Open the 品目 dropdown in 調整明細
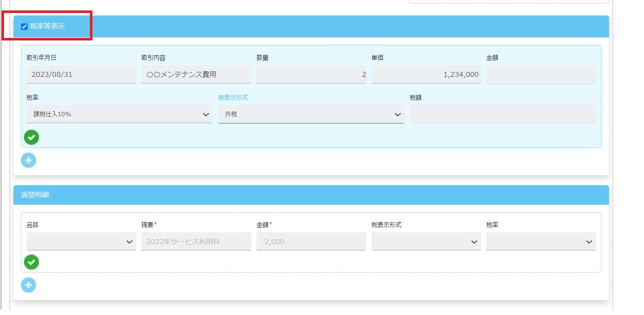 coord(81,242)
